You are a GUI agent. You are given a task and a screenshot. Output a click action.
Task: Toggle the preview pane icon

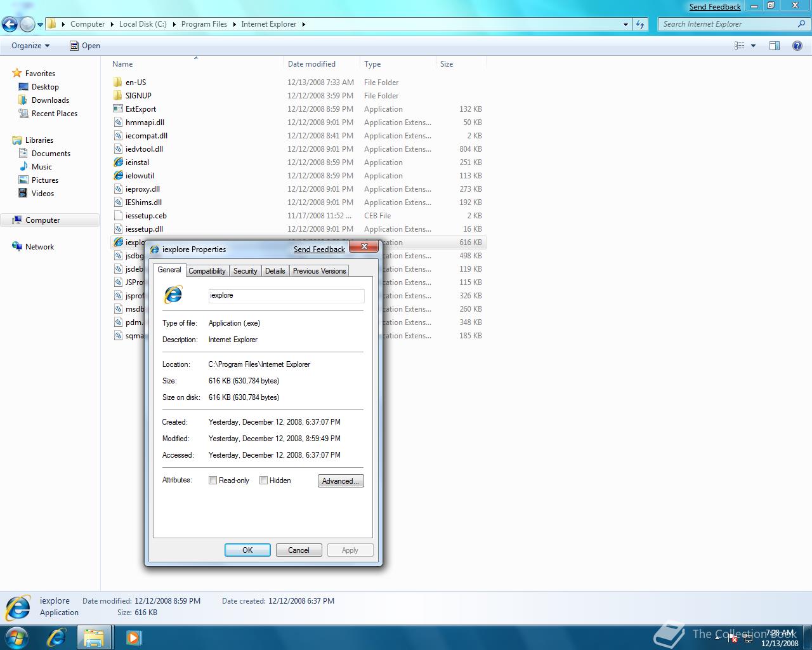[x=775, y=46]
